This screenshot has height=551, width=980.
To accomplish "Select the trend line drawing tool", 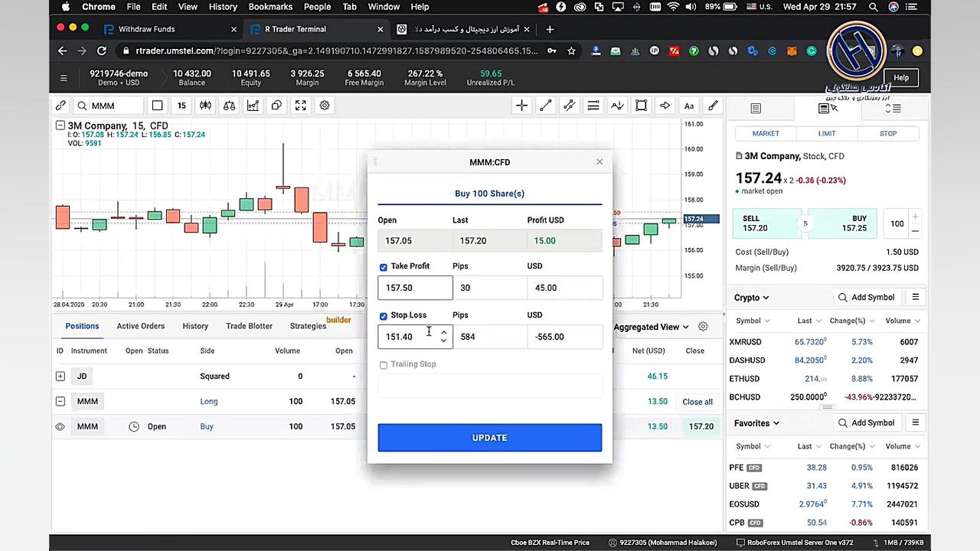I will click(x=545, y=106).
